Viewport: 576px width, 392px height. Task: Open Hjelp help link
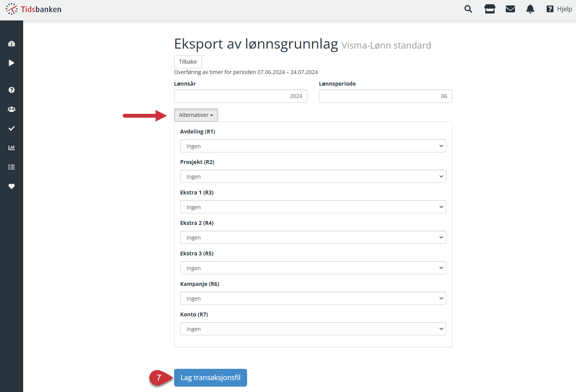(x=559, y=9)
